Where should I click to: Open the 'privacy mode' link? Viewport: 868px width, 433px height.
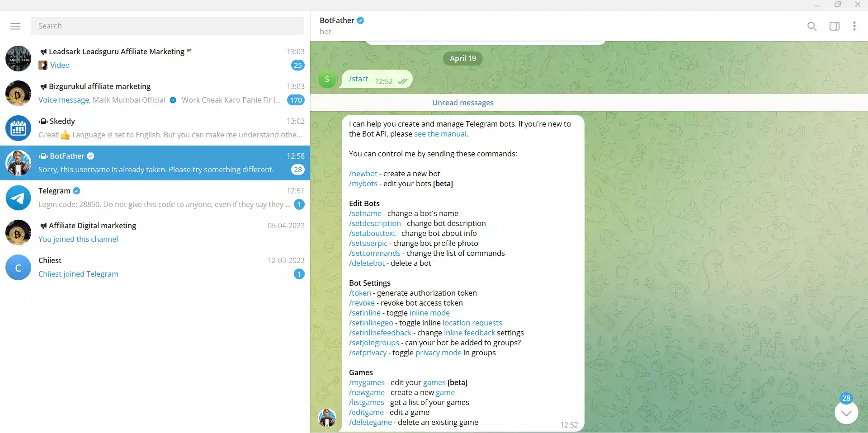pyautogui.click(x=438, y=353)
